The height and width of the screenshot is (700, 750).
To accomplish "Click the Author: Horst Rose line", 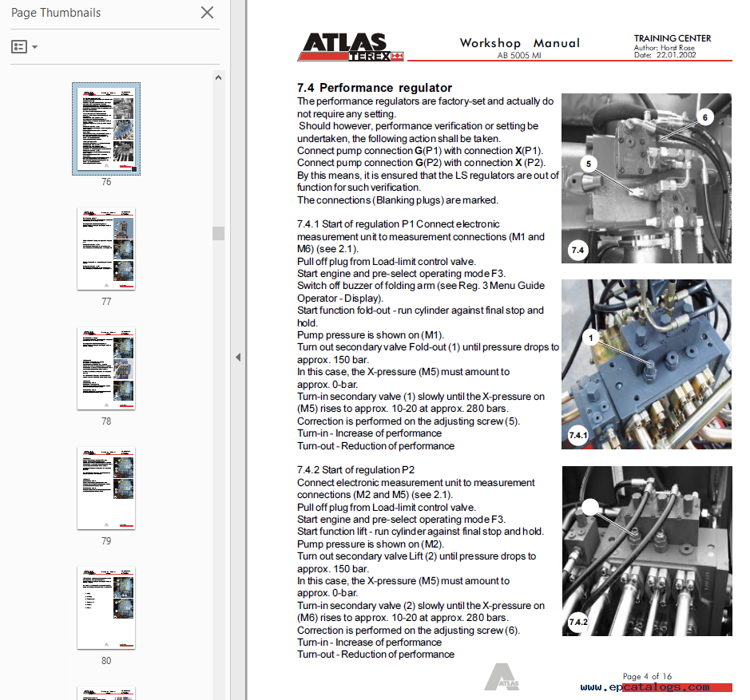I will (665, 48).
